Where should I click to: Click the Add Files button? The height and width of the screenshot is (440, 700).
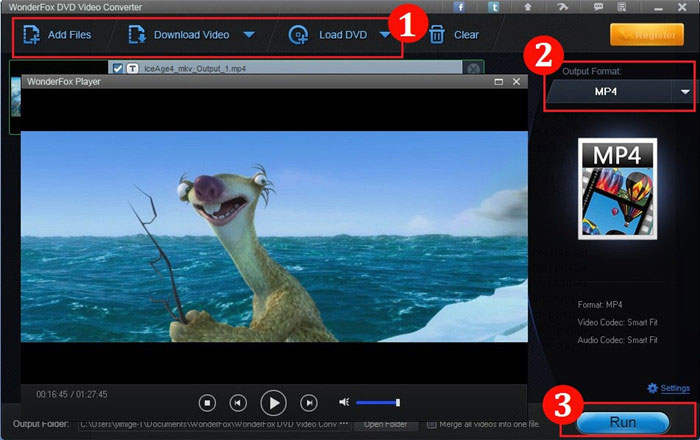coord(57,35)
